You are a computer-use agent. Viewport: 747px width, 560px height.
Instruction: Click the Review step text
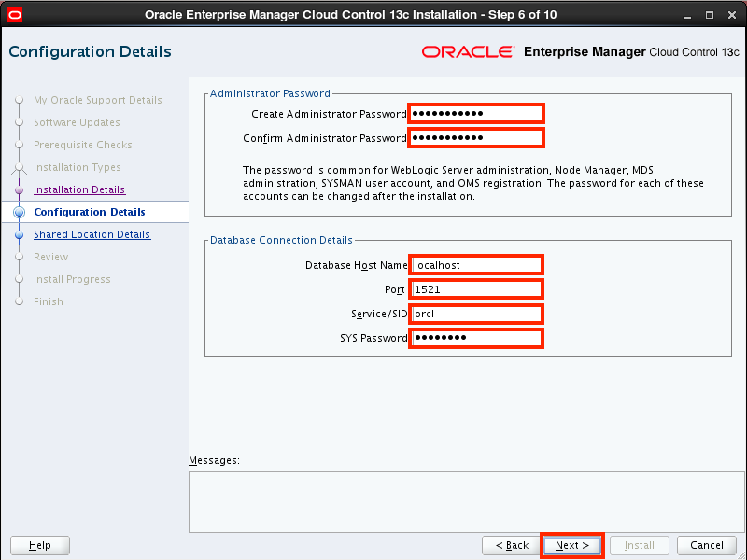click(51, 257)
